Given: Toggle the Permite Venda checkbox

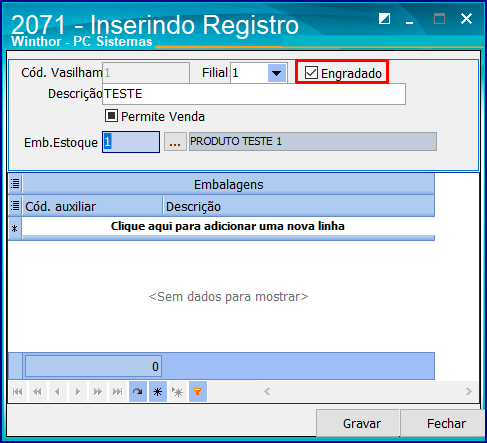Looking at the screenshot, I should (x=111, y=116).
